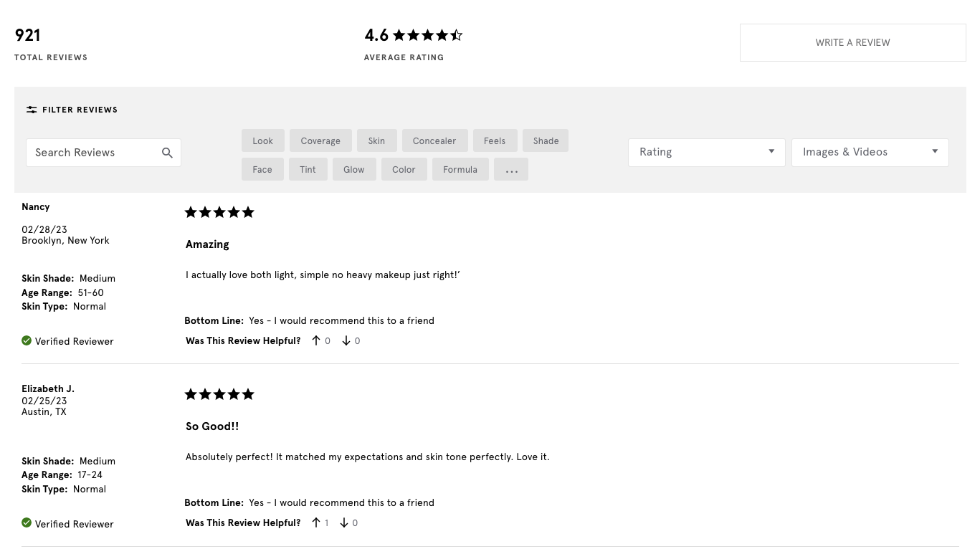The image size is (980, 549).
Task: Upvote Elizabeth J.'s review
Action: point(316,523)
